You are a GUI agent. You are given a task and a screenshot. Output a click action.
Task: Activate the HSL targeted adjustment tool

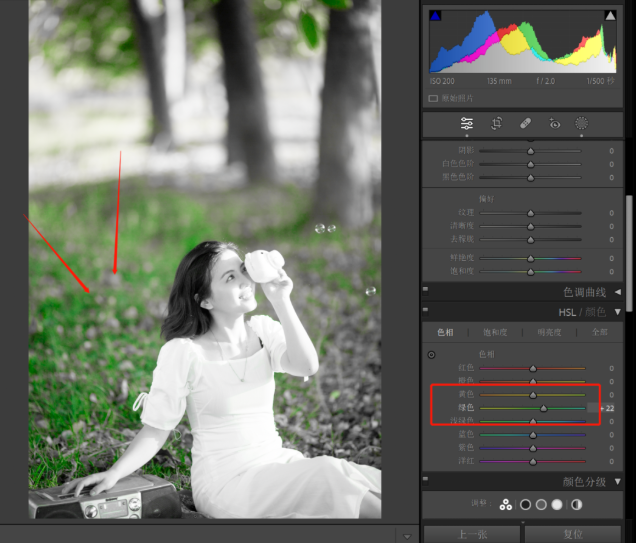pyautogui.click(x=431, y=355)
